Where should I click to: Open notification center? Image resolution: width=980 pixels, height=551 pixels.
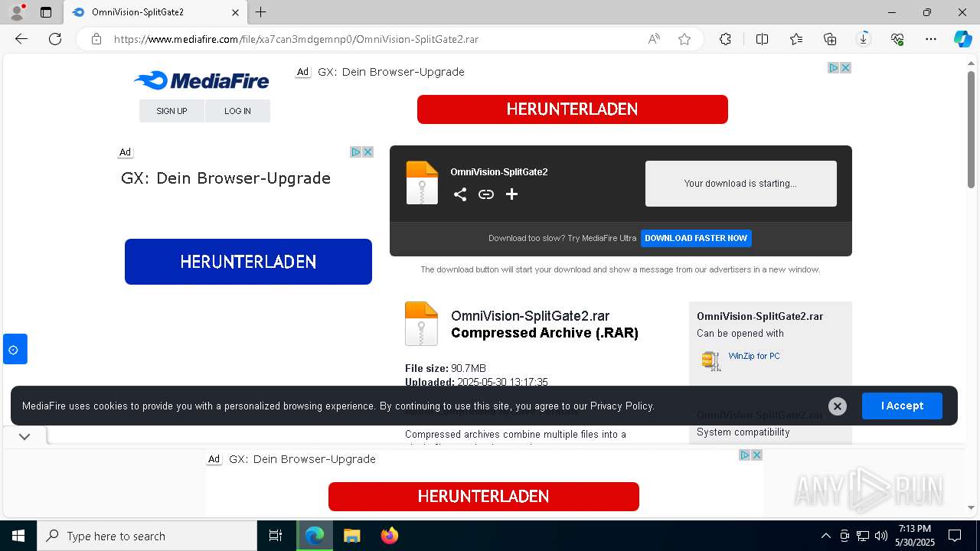(955, 536)
